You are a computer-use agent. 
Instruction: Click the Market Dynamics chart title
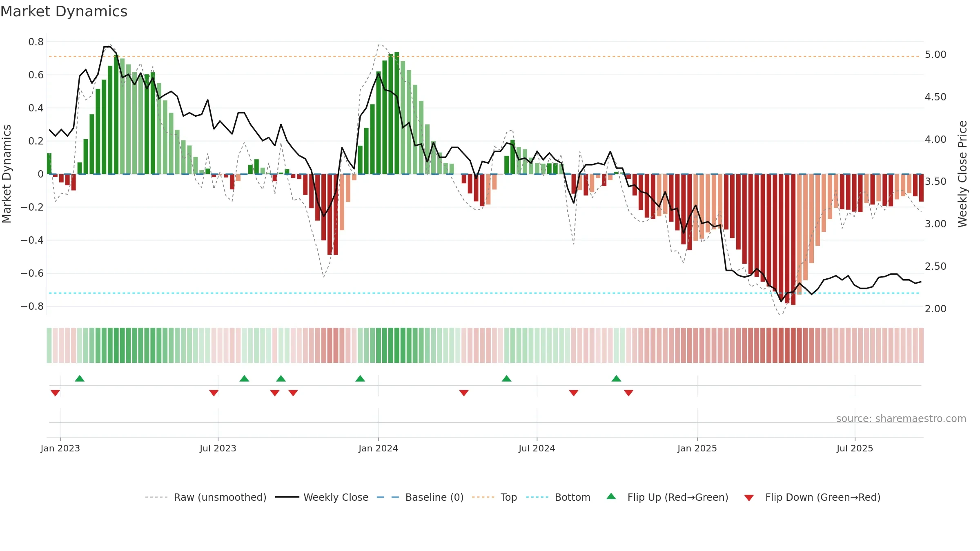tap(64, 11)
